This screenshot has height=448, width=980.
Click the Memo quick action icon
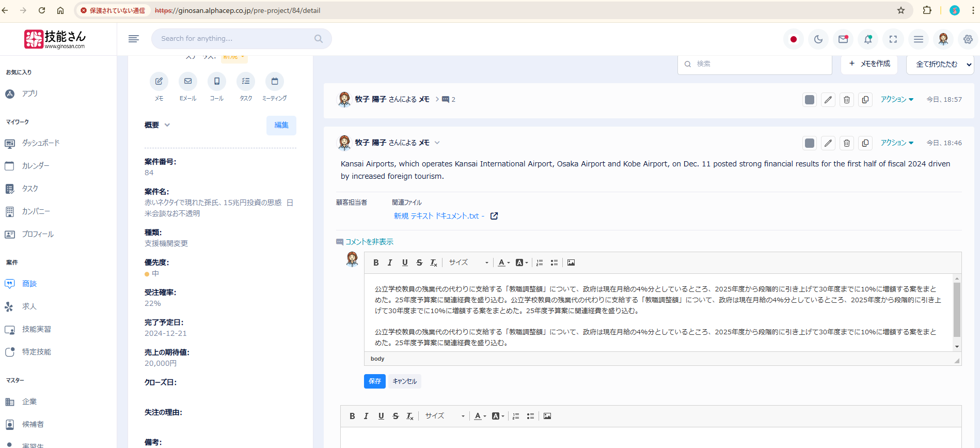tap(159, 82)
